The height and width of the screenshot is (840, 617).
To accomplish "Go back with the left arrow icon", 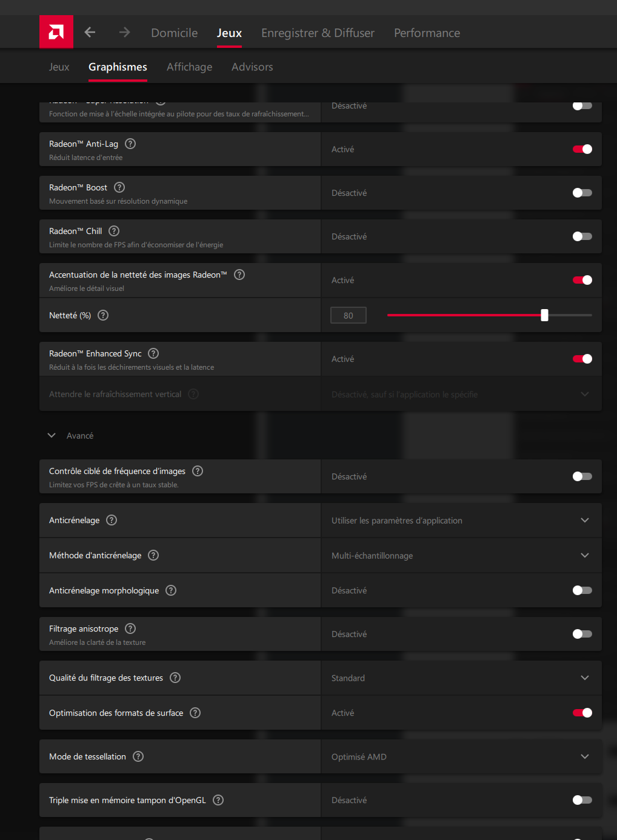I will click(x=90, y=32).
